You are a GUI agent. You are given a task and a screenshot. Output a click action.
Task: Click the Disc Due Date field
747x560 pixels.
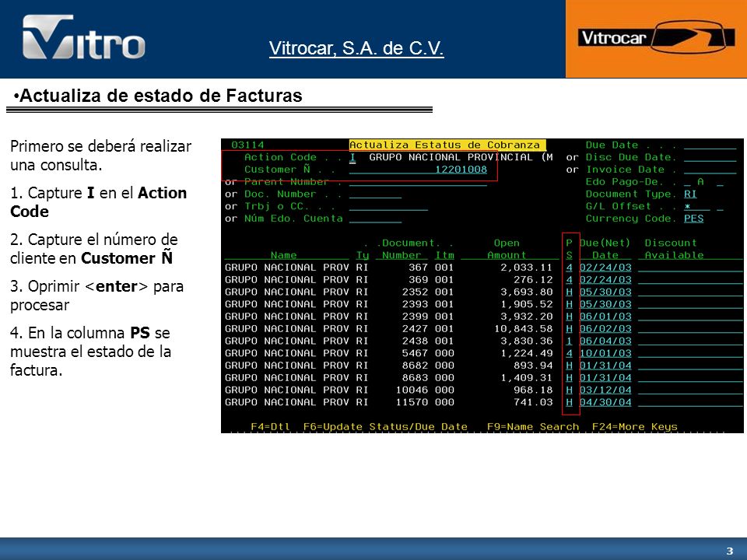tap(710, 158)
